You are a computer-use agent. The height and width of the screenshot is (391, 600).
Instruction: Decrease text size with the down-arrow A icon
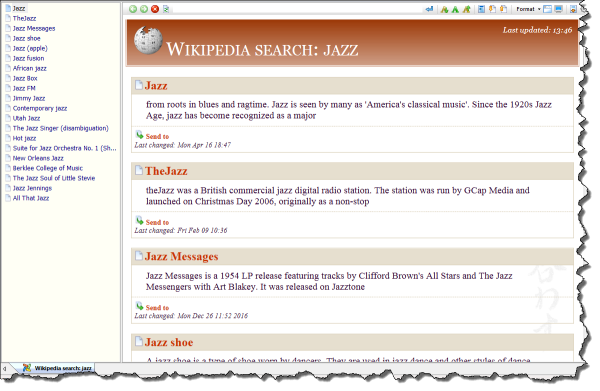pos(444,9)
